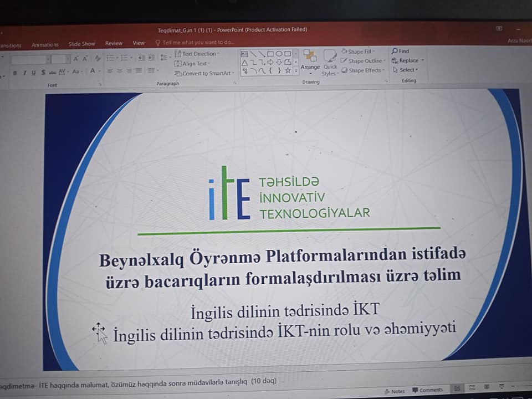Screen dimensions: 532x399
Task: Pick the Left Brace shape
Action: 270,70
